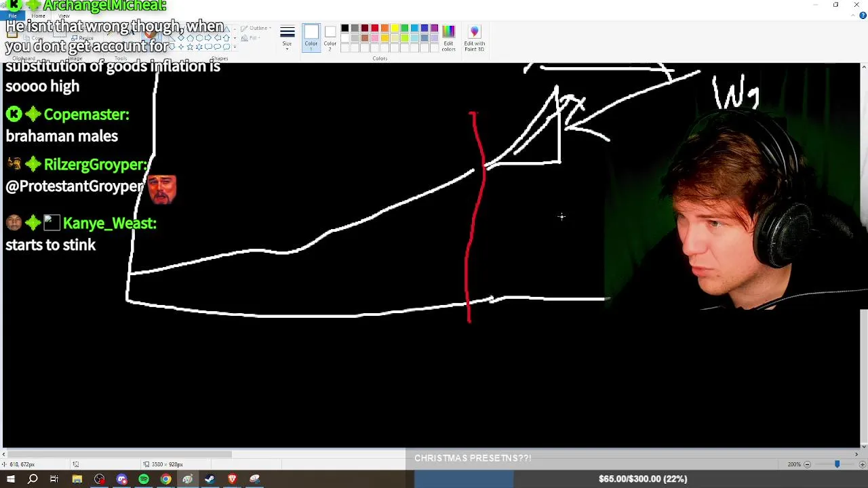Open Steam from the taskbar
868x488 pixels.
point(210,479)
